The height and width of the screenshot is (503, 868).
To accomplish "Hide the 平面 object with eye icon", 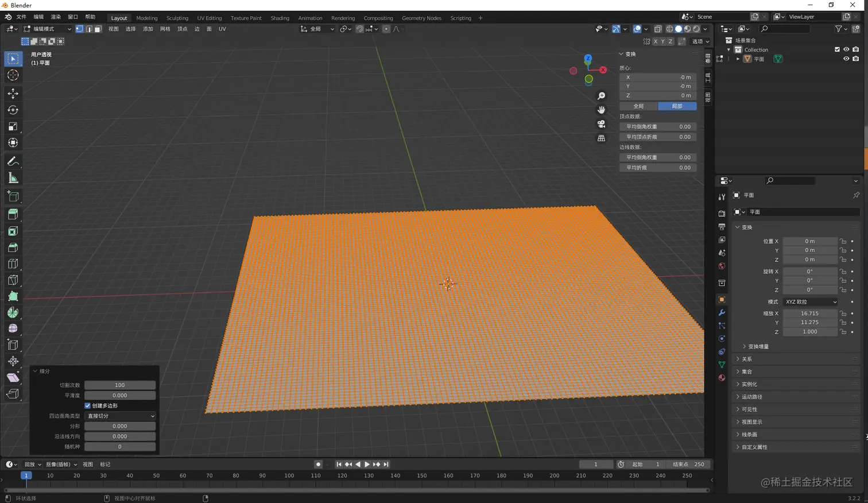I will click(846, 59).
